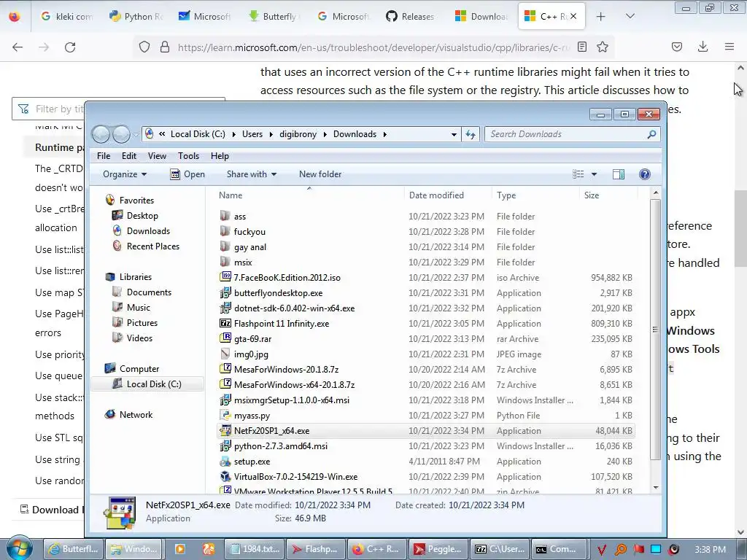Close the active C++ tab

click(573, 16)
